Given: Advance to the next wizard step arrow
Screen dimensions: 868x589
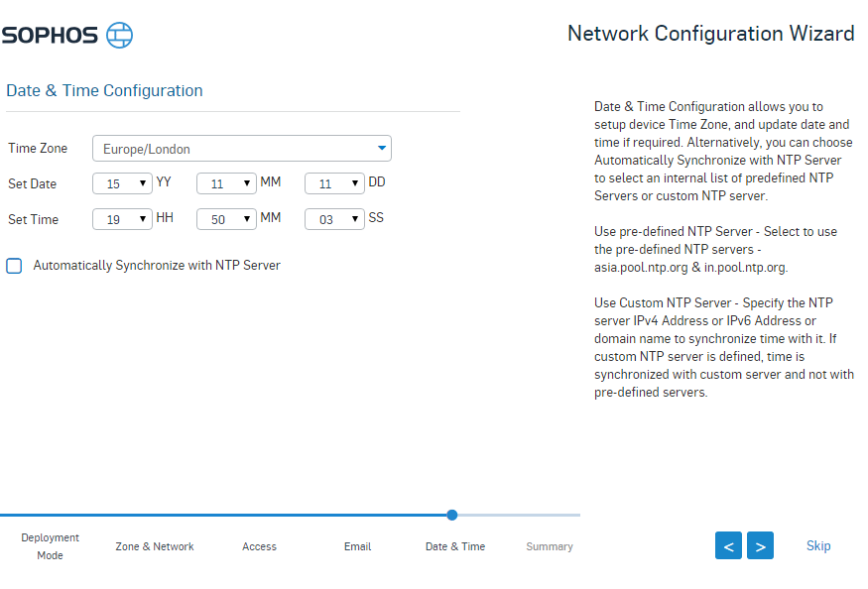Looking at the screenshot, I should click(x=760, y=545).
